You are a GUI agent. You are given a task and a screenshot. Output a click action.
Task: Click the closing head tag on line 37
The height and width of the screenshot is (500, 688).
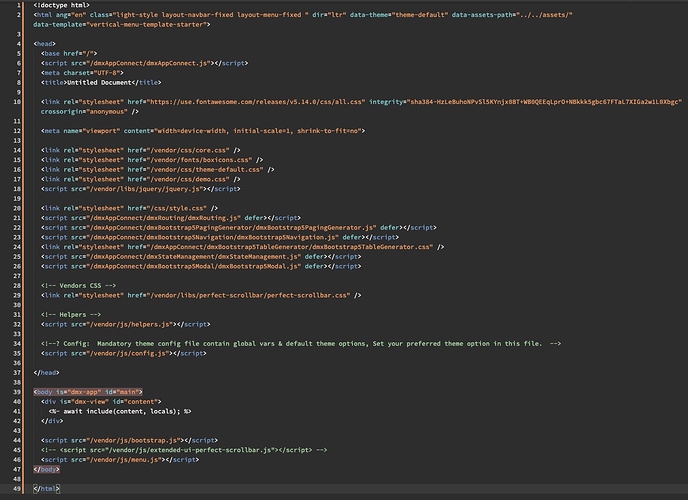tap(46, 372)
